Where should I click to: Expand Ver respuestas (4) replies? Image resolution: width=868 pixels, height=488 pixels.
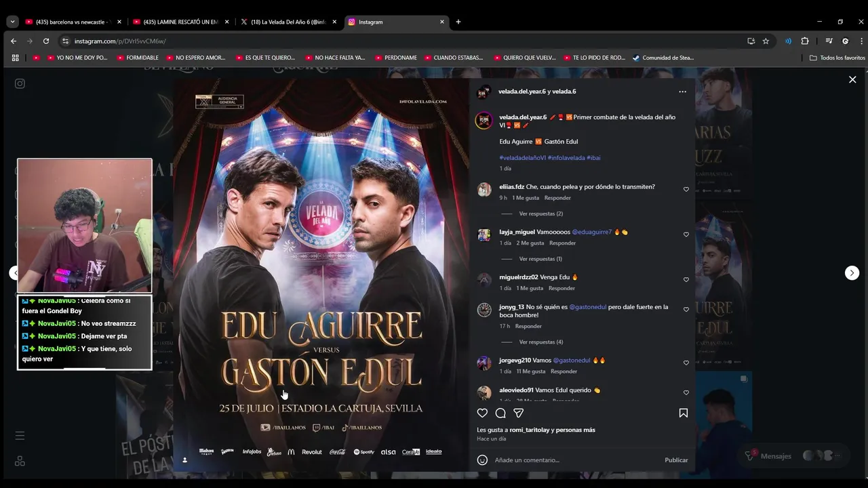pyautogui.click(x=540, y=342)
